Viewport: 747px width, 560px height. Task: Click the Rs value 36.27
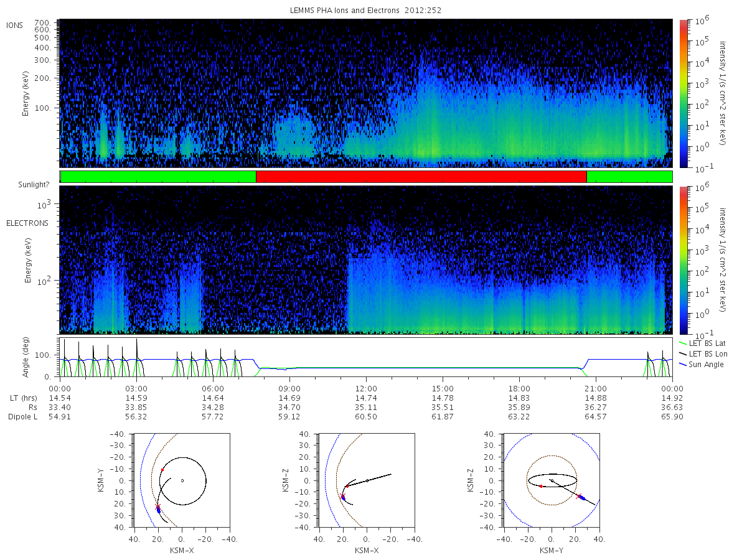click(x=596, y=407)
